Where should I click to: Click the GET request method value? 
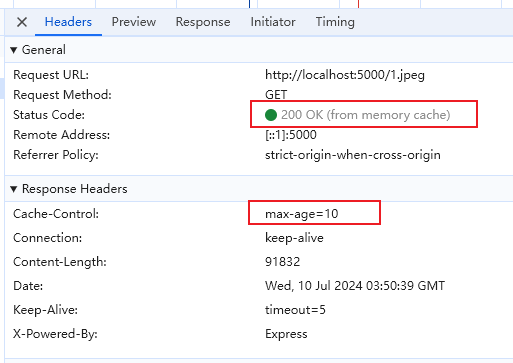click(276, 95)
